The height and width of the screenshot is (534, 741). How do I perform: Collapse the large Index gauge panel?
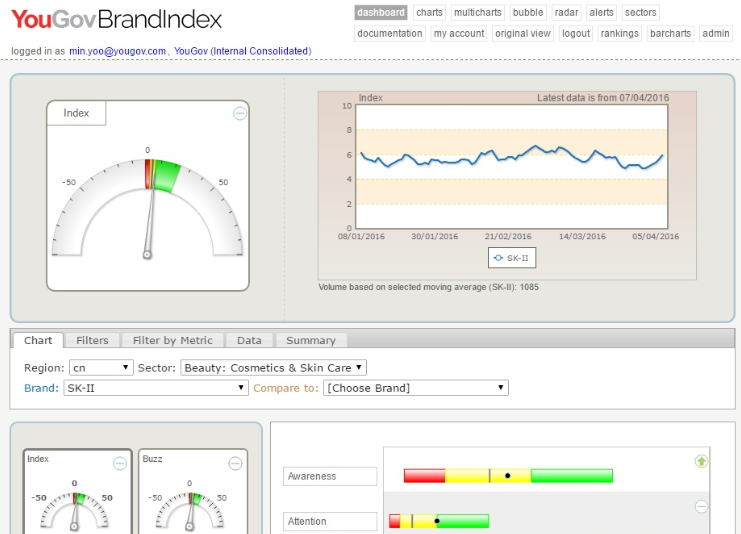click(x=240, y=114)
